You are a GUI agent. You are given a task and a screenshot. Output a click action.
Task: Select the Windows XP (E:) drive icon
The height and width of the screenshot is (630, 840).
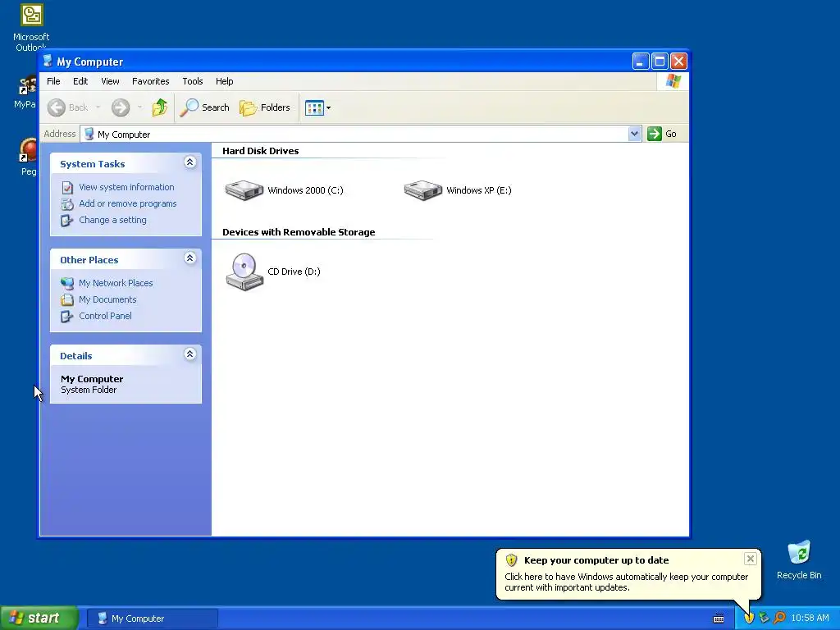422,190
